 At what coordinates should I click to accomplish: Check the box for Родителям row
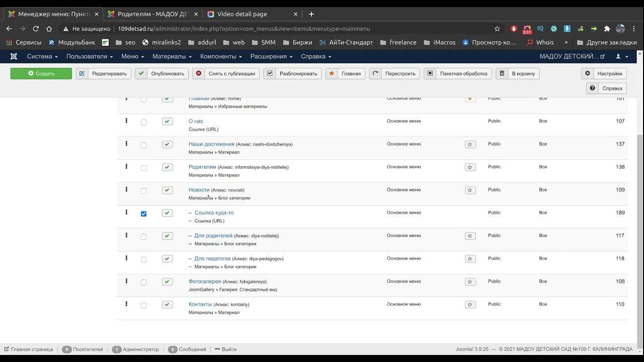(143, 168)
